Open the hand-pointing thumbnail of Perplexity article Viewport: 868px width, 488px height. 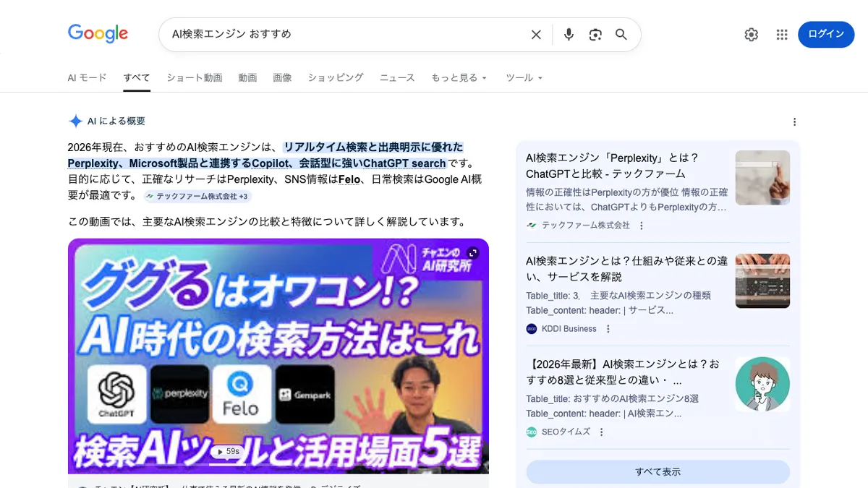coord(762,178)
